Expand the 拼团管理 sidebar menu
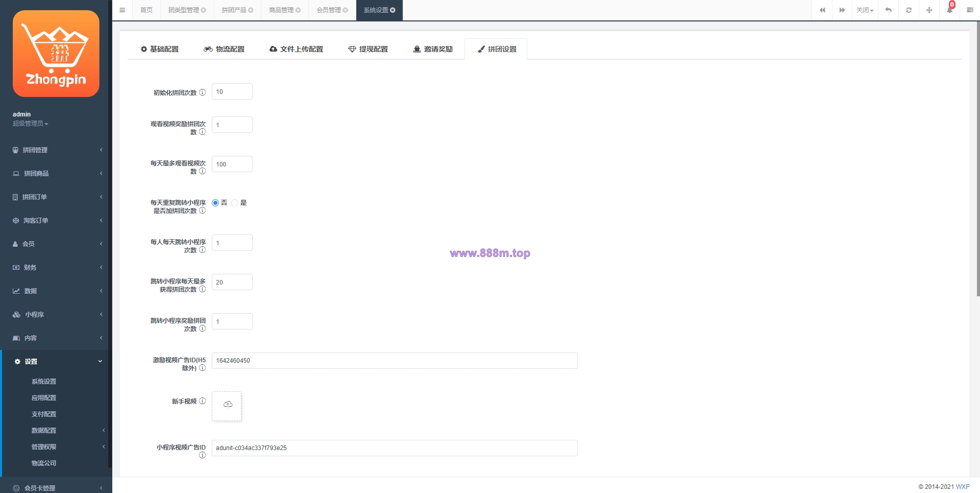980x493 pixels. (x=56, y=150)
